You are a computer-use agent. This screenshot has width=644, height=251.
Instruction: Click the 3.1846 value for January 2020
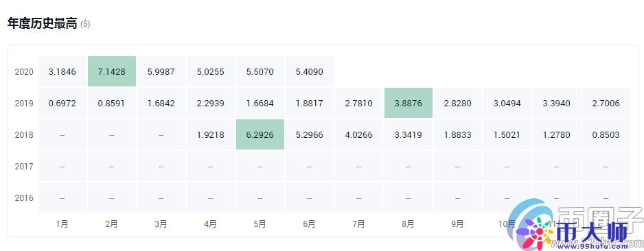pyautogui.click(x=62, y=71)
